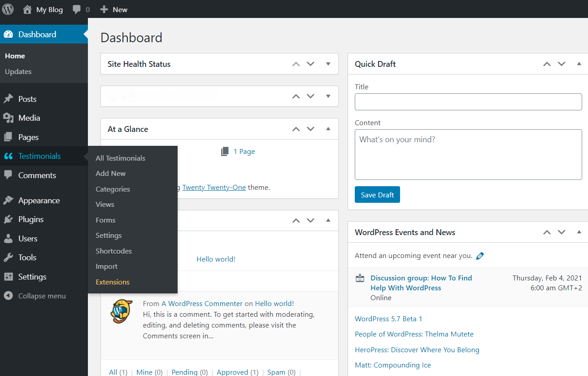This screenshot has height=376, width=588.
Task: Open Extensions submenu item
Action: (x=113, y=282)
